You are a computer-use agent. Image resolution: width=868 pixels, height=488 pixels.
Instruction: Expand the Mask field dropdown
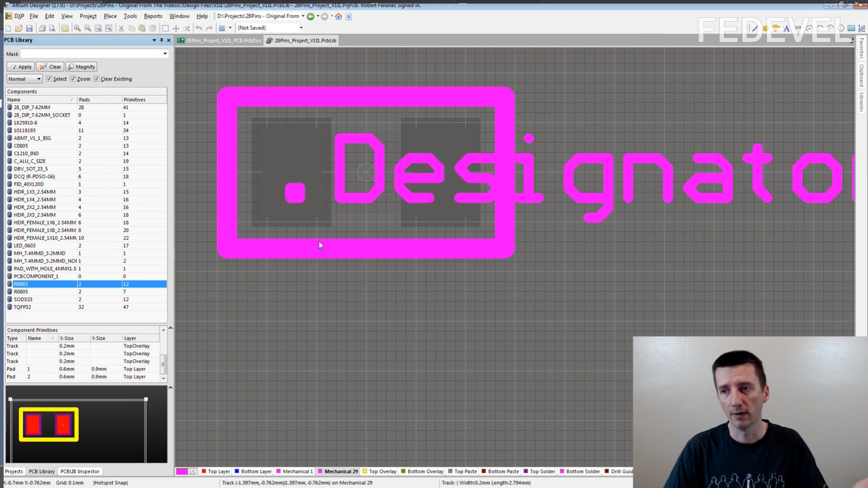tap(165, 54)
